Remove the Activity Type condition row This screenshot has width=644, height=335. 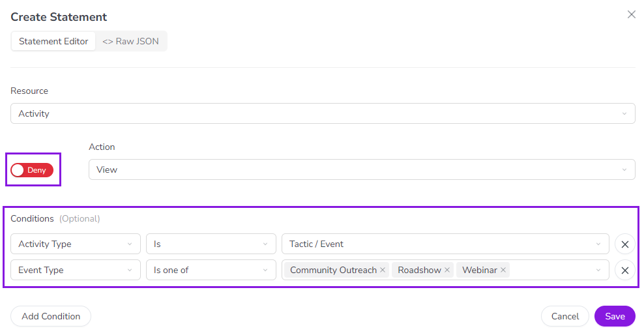625,244
